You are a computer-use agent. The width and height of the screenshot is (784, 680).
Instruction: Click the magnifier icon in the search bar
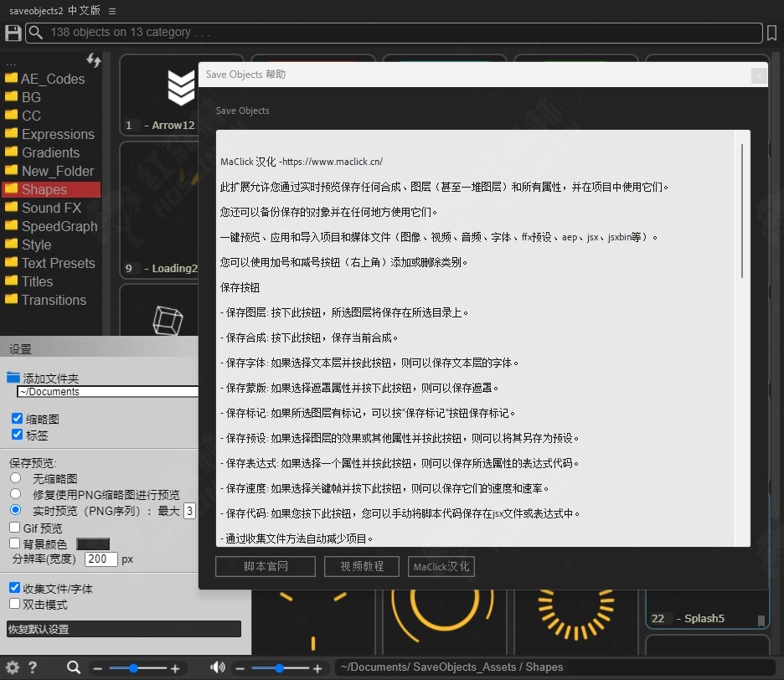tap(35, 33)
